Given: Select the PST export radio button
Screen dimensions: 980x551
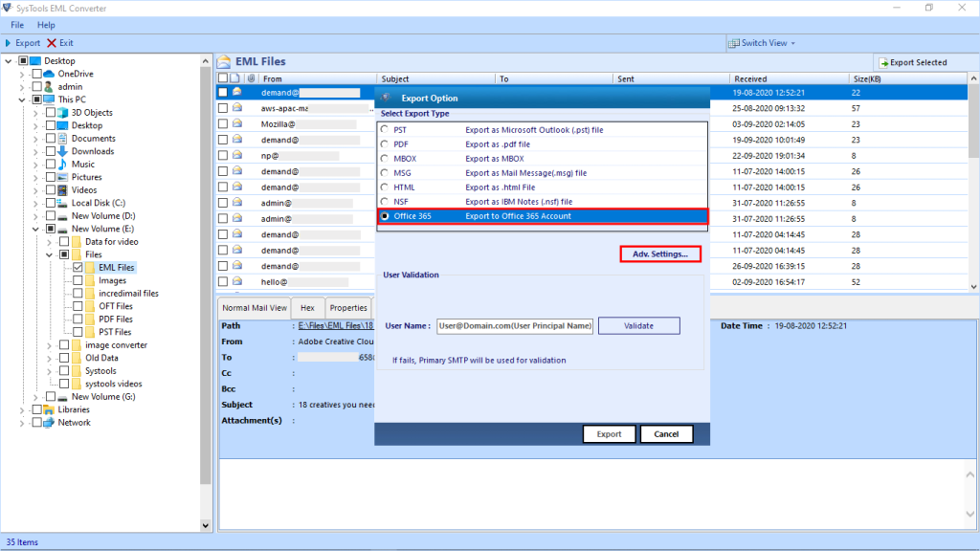Looking at the screenshot, I should coord(385,130).
